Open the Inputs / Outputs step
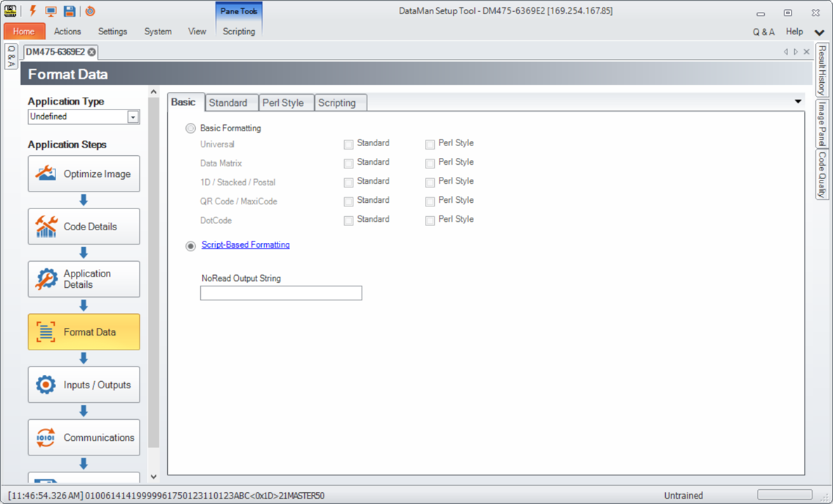 tap(84, 385)
